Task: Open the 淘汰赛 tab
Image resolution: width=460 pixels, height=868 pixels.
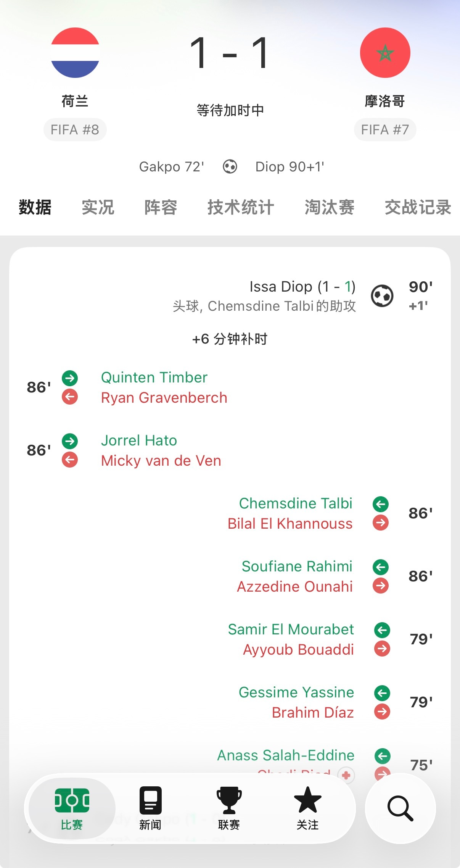Action: [330, 207]
